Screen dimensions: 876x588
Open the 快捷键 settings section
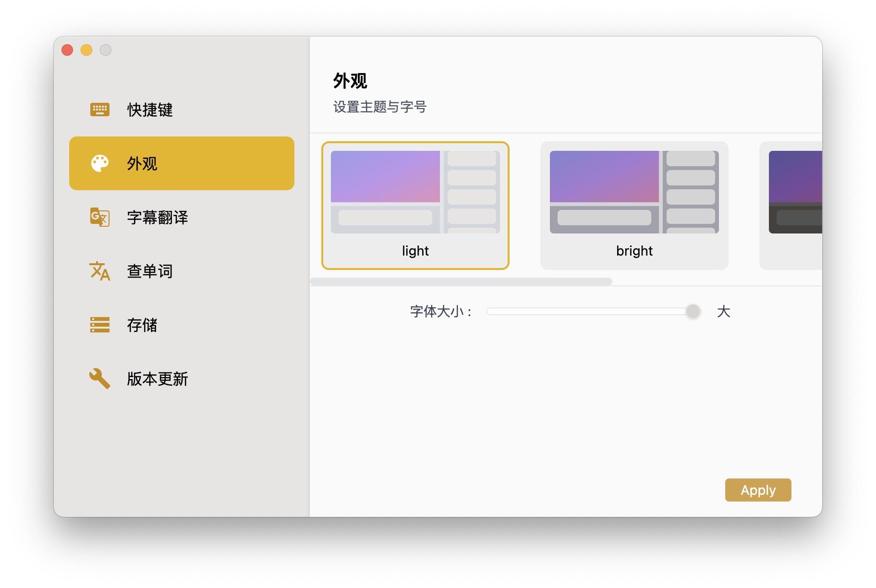[x=182, y=110]
